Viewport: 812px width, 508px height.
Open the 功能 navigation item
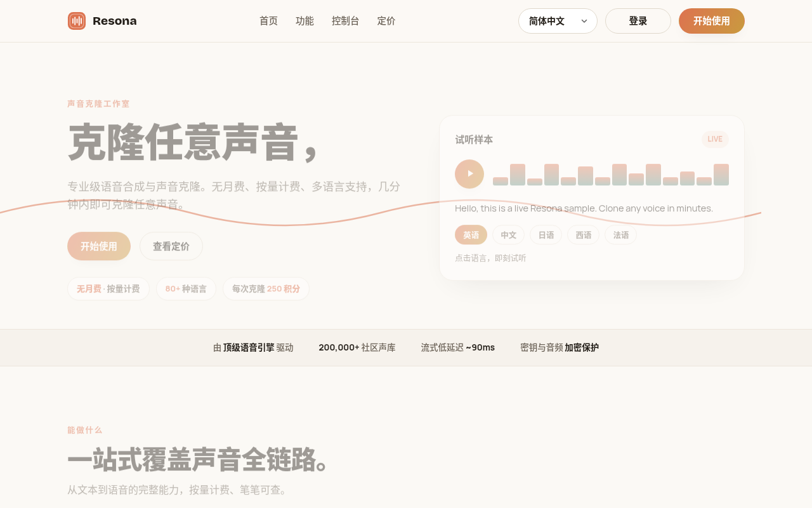click(304, 21)
